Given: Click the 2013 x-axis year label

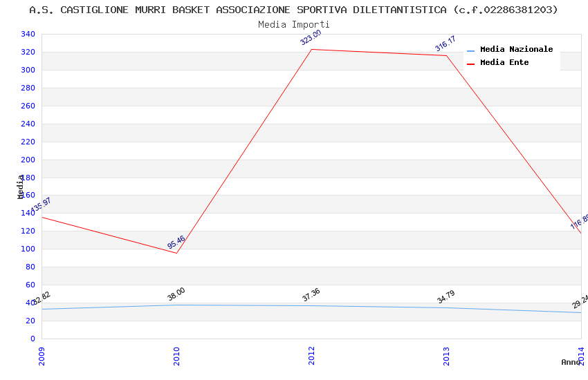Looking at the screenshot, I should point(446,357).
